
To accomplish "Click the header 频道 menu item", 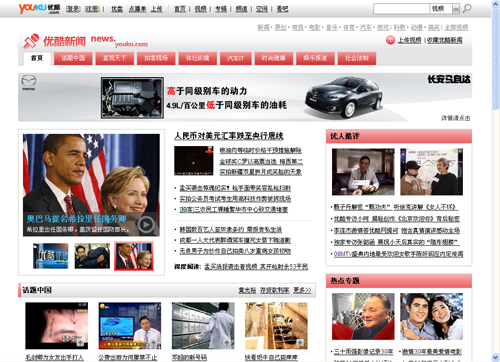I will (242, 9).
